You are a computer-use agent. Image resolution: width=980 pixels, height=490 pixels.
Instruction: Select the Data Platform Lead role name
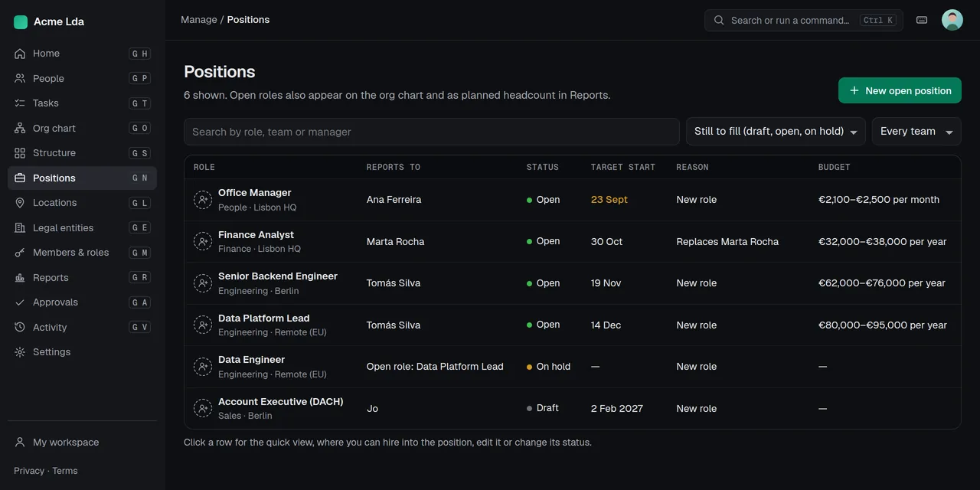pos(264,318)
